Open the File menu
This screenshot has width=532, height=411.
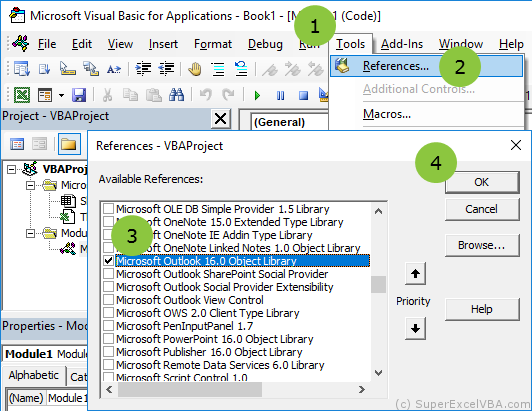point(47,44)
